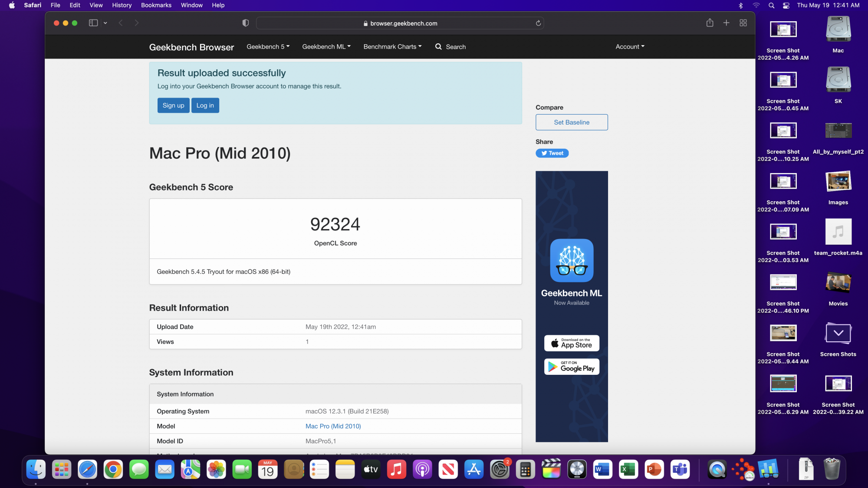Open a new tab with plus icon
868x488 pixels.
[x=726, y=23]
